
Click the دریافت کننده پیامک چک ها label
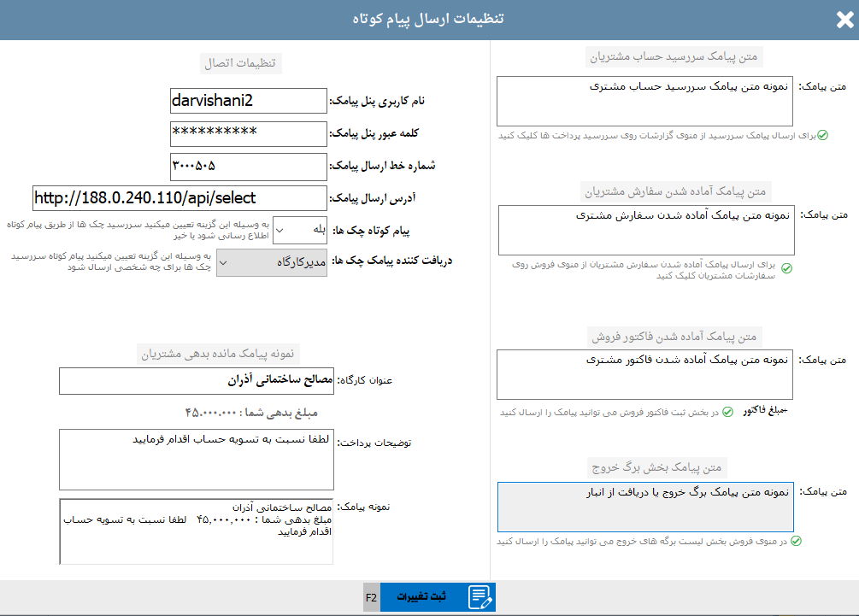(392, 261)
